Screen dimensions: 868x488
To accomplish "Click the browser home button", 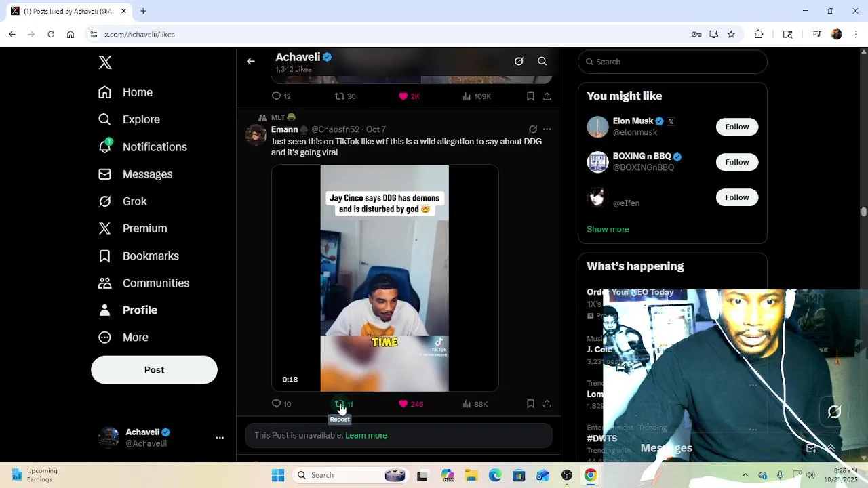I will [x=71, y=34].
